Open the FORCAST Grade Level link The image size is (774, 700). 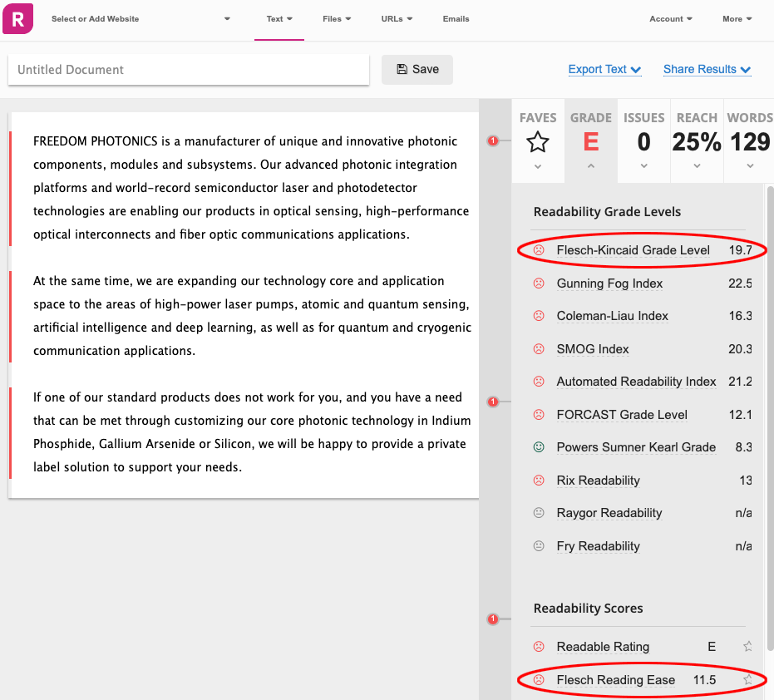622,415
